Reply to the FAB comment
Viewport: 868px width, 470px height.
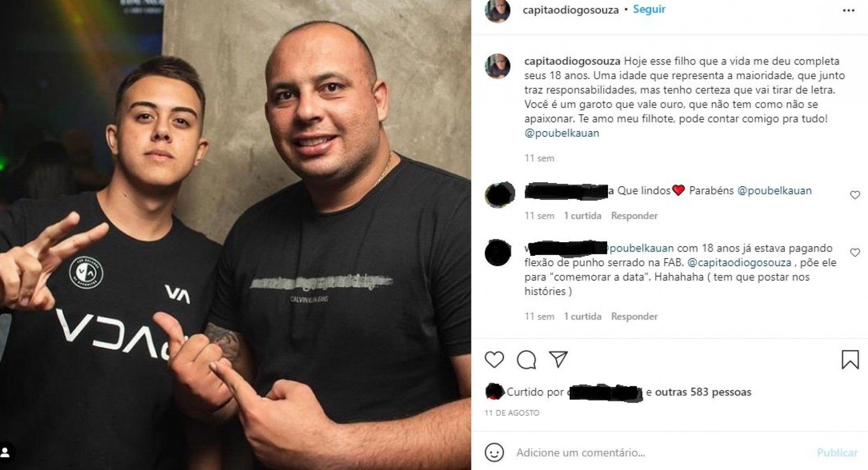[x=634, y=316]
